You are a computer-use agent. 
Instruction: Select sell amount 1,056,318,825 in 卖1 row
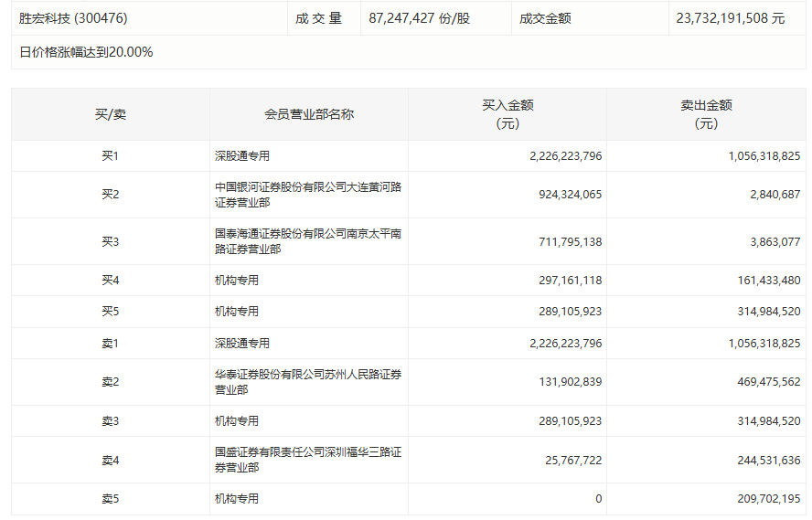click(764, 343)
